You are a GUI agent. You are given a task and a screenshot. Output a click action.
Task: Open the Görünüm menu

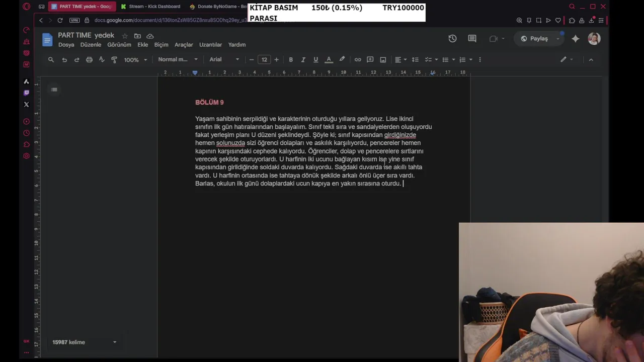(119, 45)
